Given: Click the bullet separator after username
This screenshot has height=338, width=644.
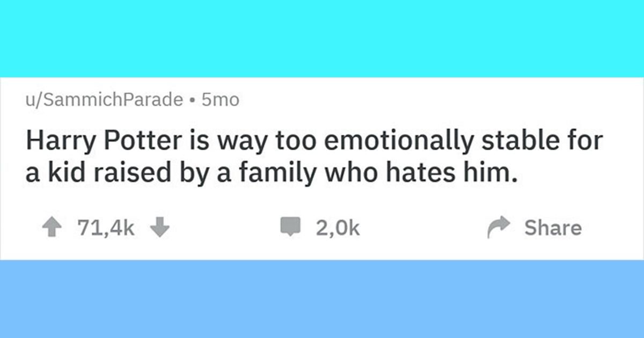Looking at the screenshot, I should point(192,100).
